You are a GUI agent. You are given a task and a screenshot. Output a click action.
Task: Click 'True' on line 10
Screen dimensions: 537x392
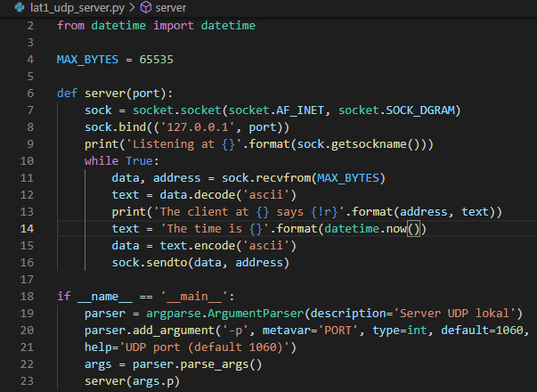pyautogui.click(x=139, y=161)
